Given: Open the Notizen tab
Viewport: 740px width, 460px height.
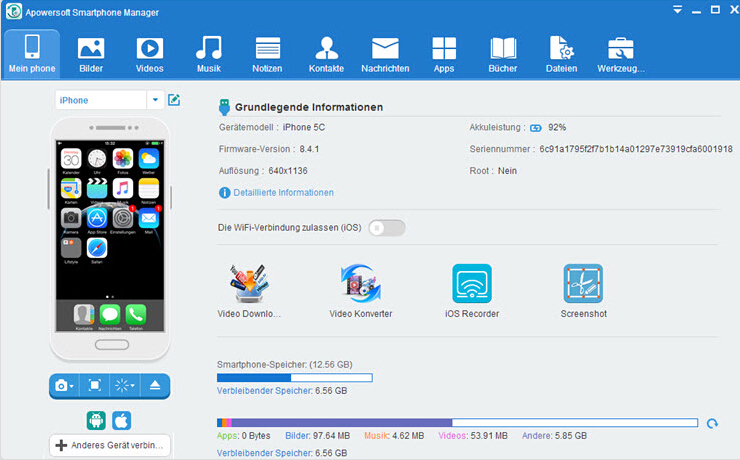Looking at the screenshot, I should point(267,55).
